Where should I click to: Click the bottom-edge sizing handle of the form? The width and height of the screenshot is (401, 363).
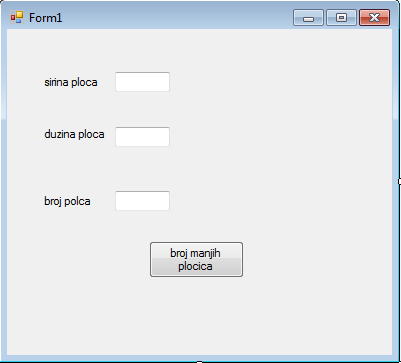(x=199, y=361)
